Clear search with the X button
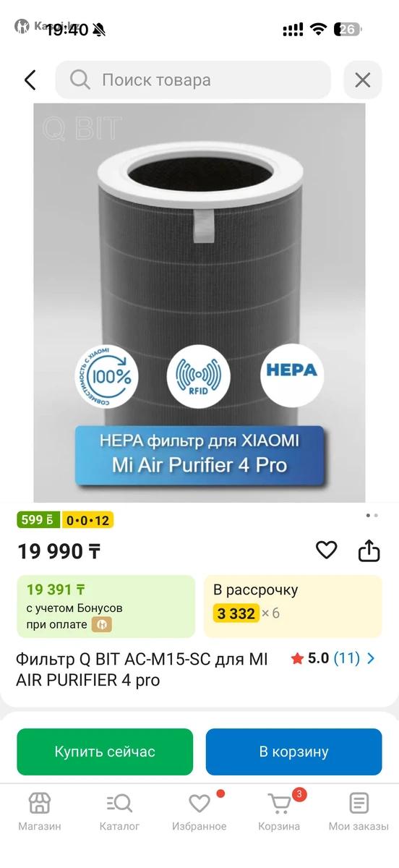399x868 pixels. point(362,80)
